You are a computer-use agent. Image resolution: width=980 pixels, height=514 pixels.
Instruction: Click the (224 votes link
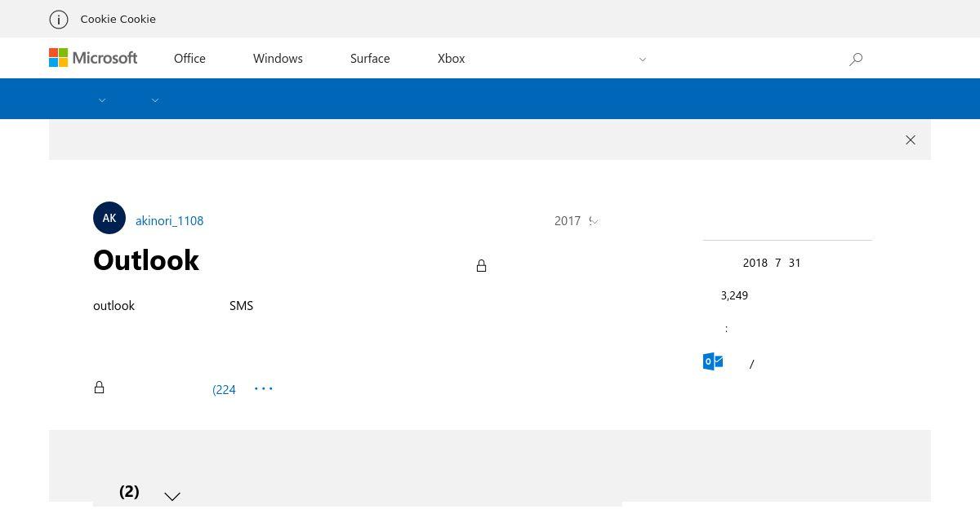tap(224, 390)
